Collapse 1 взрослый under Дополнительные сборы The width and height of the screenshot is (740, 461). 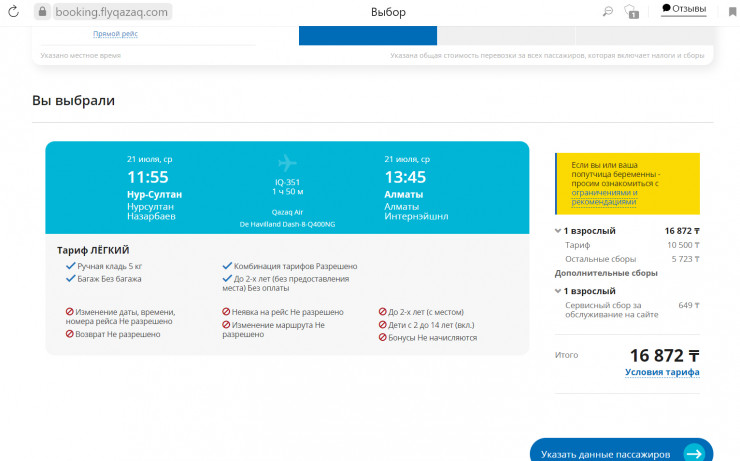pyautogui.click(x=557, y=291)
